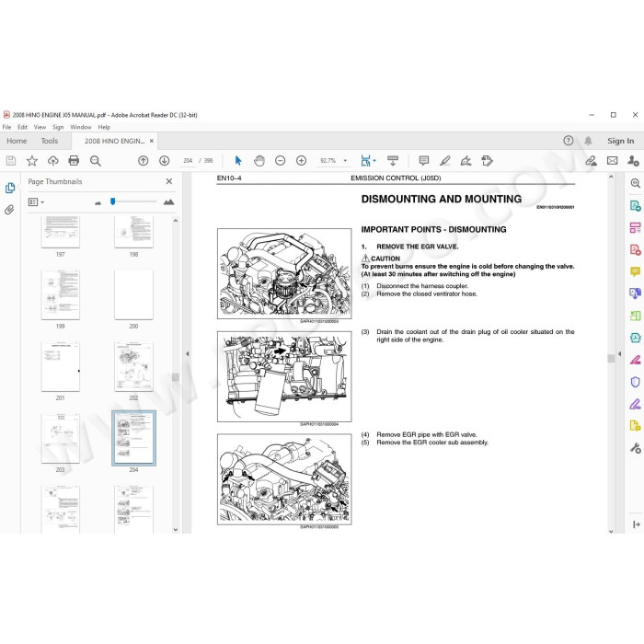Open the thumbnail options dropdown
Viewport: 644px width, 644px height.
click(x=36, y=202)
